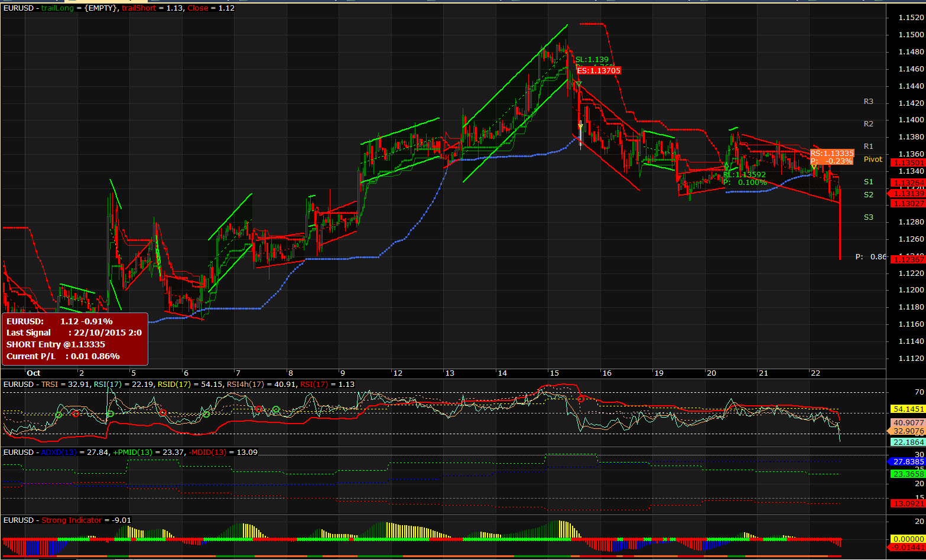Click the 1.13139 red price marker
The height and width of the screenshot is (560, 926).
coord(907,194)
